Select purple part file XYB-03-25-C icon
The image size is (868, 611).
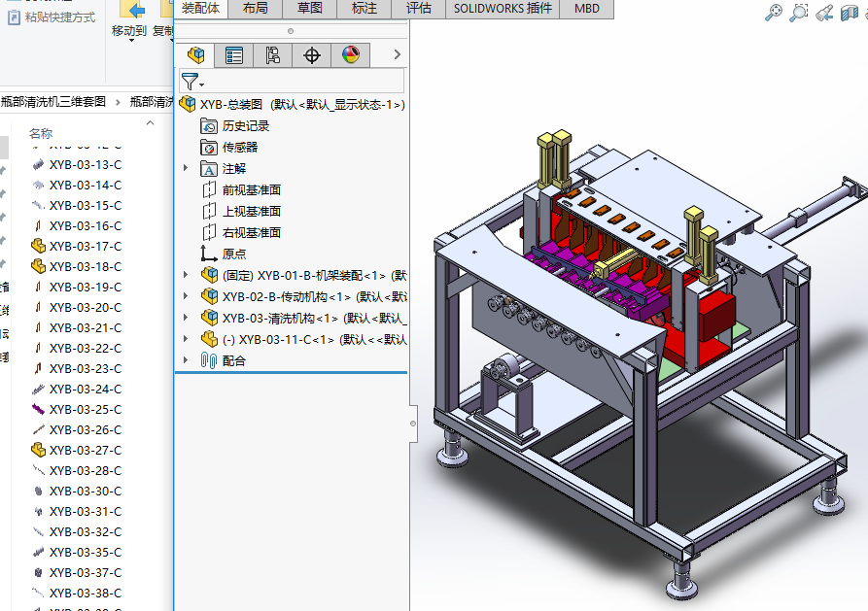coord(38,410)
